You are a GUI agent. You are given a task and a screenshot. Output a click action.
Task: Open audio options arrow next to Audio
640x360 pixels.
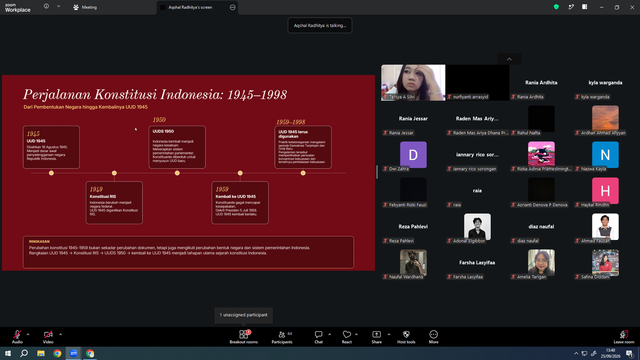tap(28, 334)
